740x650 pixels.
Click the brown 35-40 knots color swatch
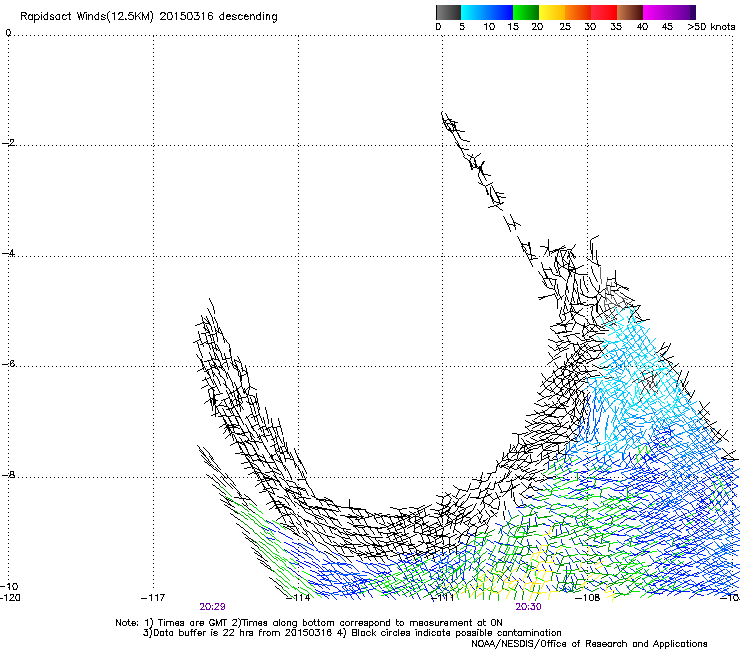[630, 12]
